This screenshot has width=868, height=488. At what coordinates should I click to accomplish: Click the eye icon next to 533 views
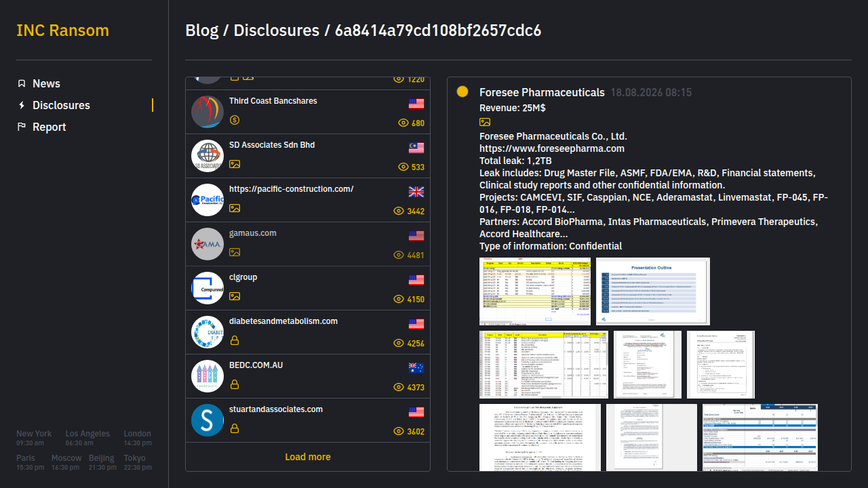coord(403,167)
